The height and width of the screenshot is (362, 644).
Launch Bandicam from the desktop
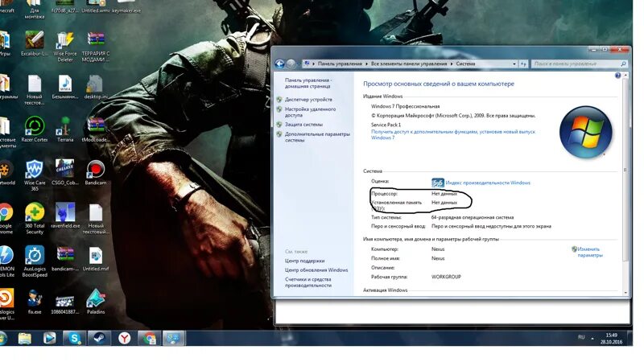tap(96, 172)
